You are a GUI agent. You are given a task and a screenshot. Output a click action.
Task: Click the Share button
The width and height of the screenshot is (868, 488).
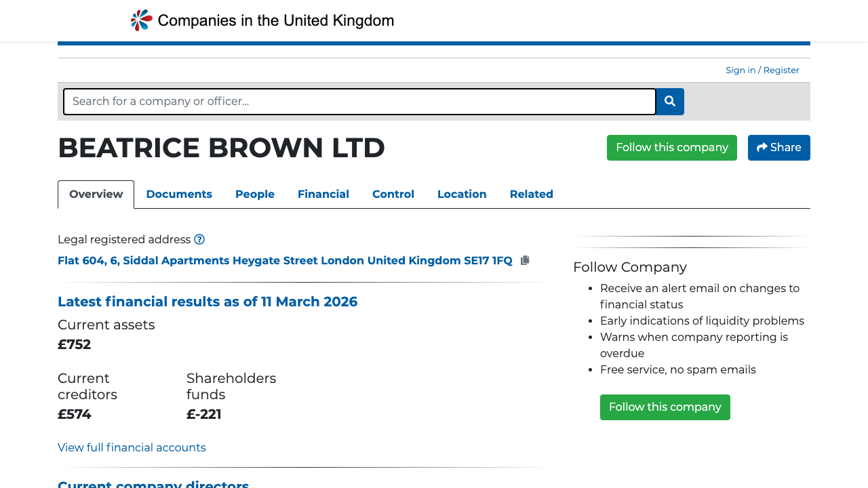tap(778, 147)
